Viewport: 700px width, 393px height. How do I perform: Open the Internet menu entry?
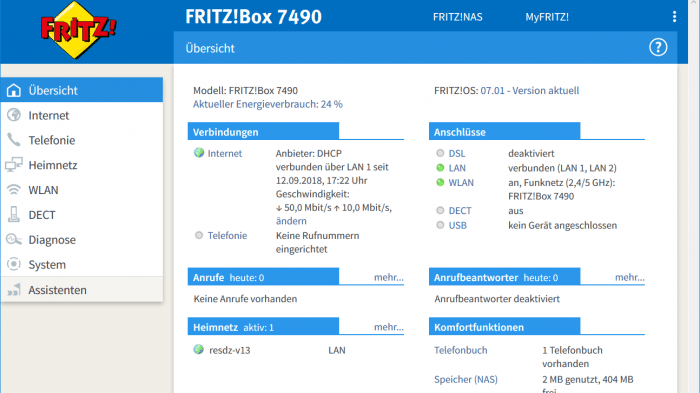(82, 115)
